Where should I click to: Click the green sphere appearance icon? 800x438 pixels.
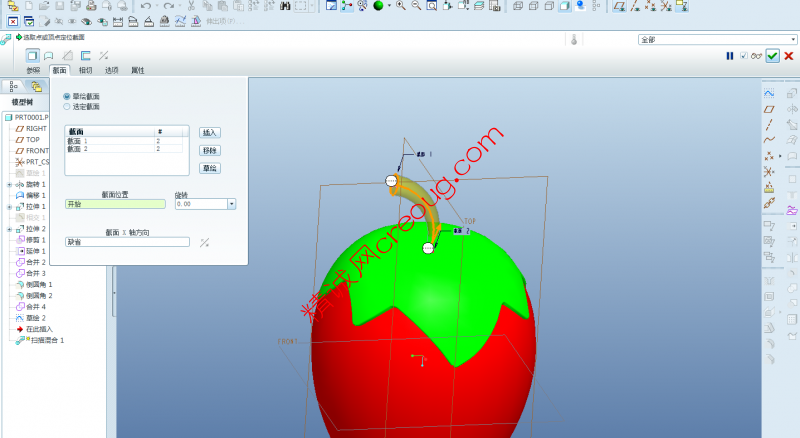pyautogui.click(x=378, y=6)
